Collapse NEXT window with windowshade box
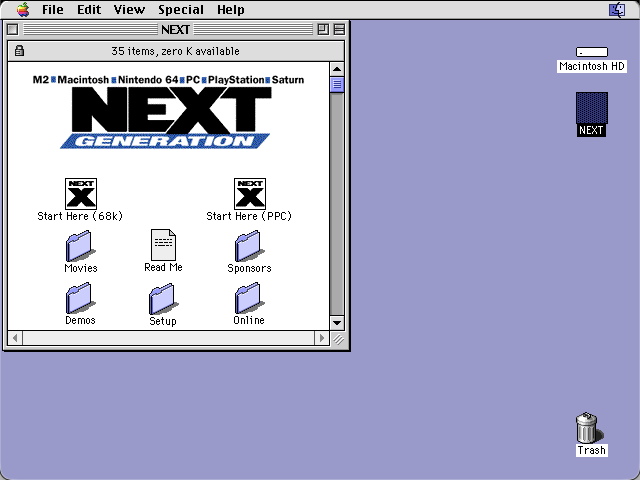 pos(339,29)
